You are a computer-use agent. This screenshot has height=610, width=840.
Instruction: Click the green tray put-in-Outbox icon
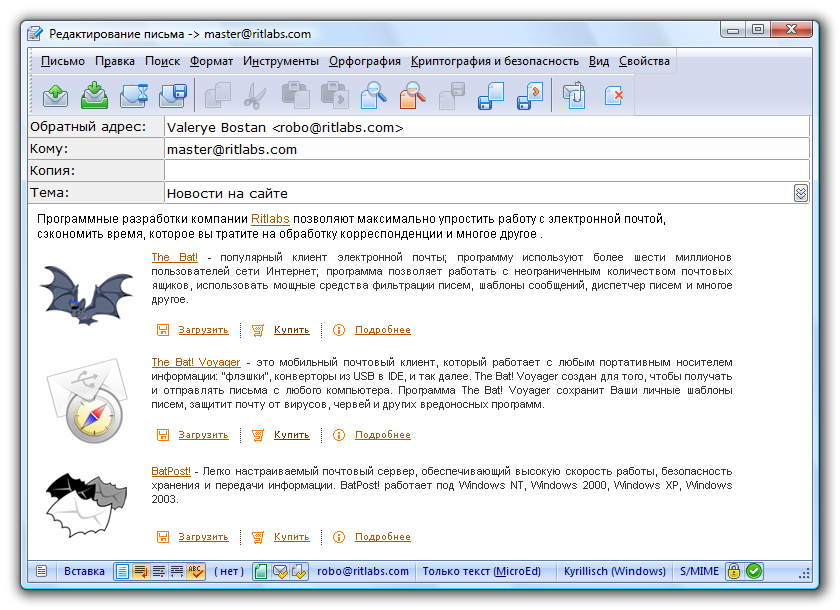click(94, 96)
